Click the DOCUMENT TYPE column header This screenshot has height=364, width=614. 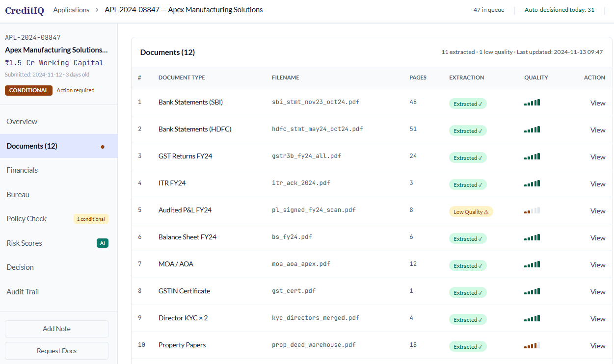pos(182,78)
